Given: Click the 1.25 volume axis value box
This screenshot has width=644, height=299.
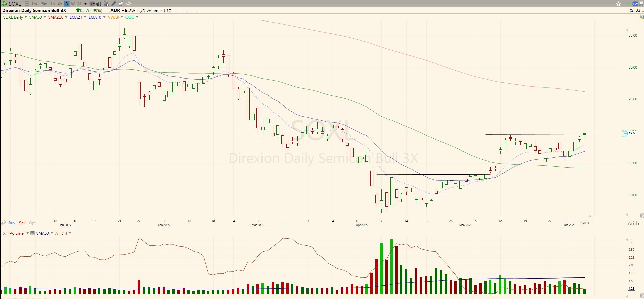Looking at the screenshot, I should pos(631,288).
